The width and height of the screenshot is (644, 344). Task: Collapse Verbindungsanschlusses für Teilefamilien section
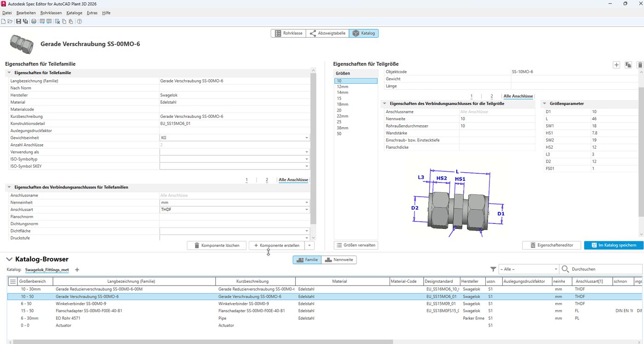pyautogui.click(x=10, y=187)
